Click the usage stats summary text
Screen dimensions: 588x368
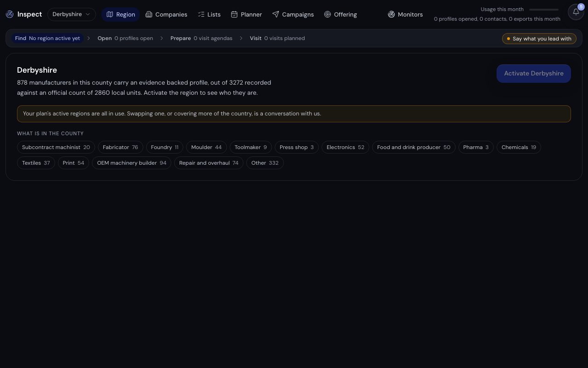(497, 19)
